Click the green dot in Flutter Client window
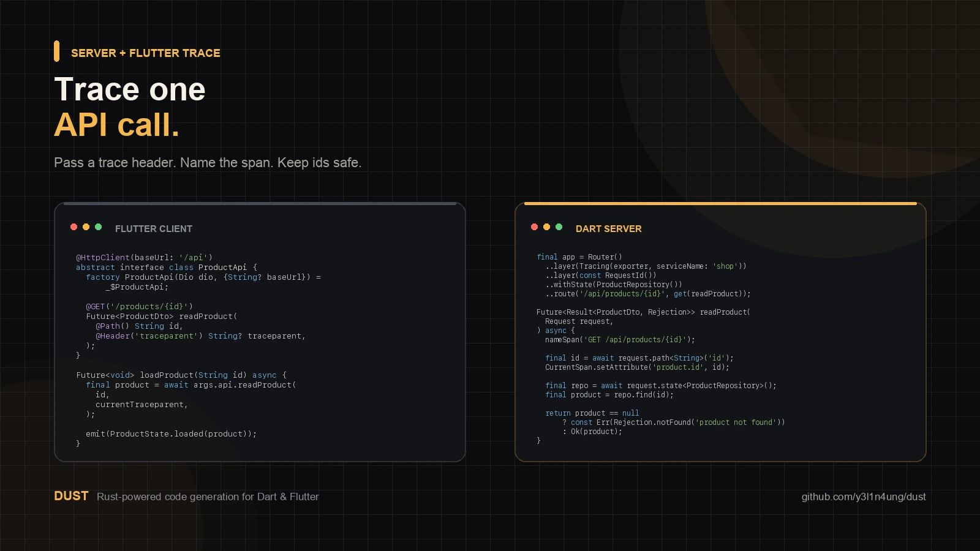The image size is (980, 551). (x=98, y=227)
